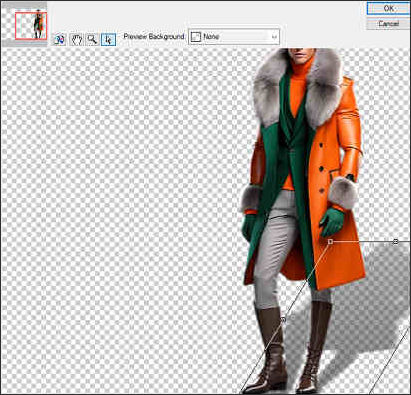Click the top-edge midpoint handle right of the corner
411x395 pixels.
coord(395,241)
